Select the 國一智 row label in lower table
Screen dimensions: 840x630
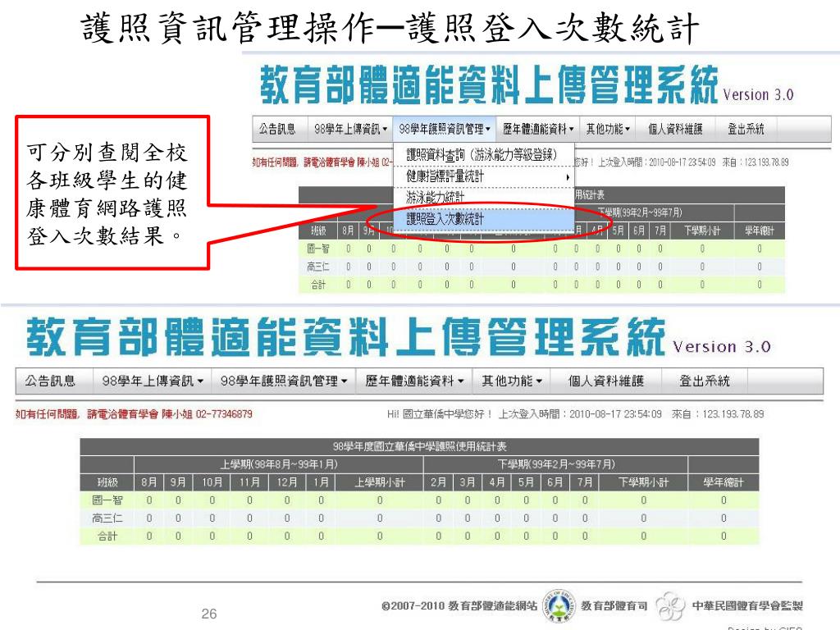107,500
